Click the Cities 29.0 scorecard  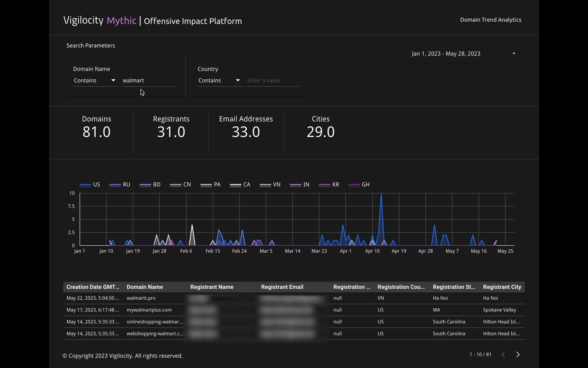point(321,128)
